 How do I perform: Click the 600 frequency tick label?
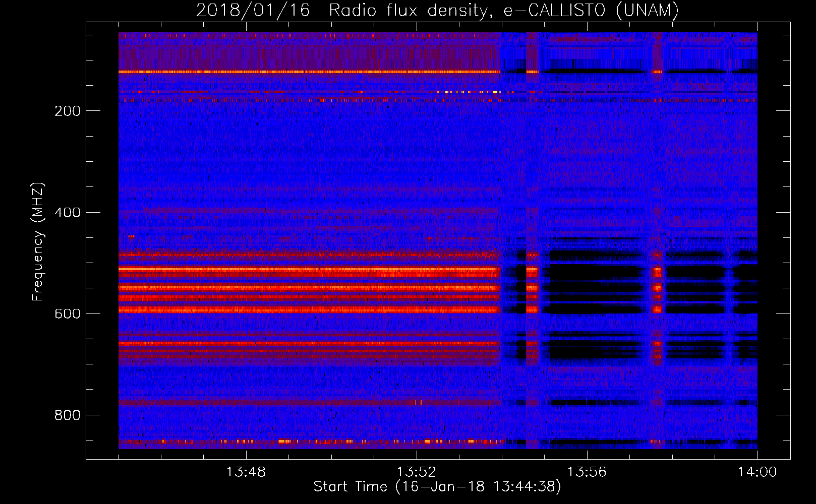68,313
